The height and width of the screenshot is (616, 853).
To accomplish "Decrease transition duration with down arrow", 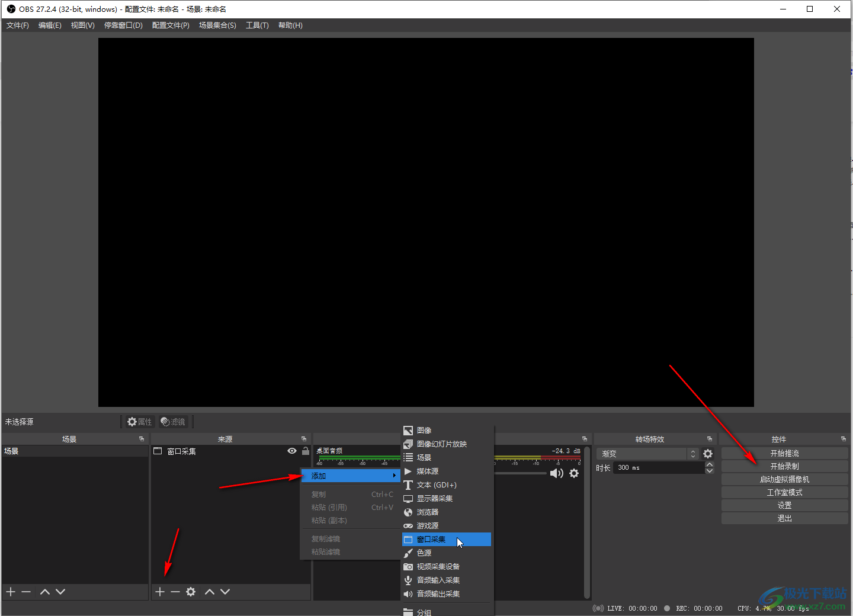I will (710, 471).
